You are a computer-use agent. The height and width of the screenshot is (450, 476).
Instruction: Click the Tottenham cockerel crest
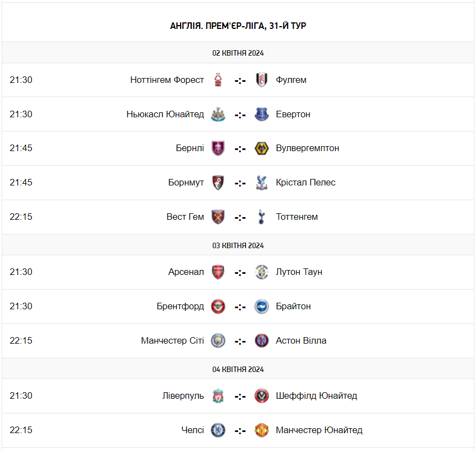(262, 217)
